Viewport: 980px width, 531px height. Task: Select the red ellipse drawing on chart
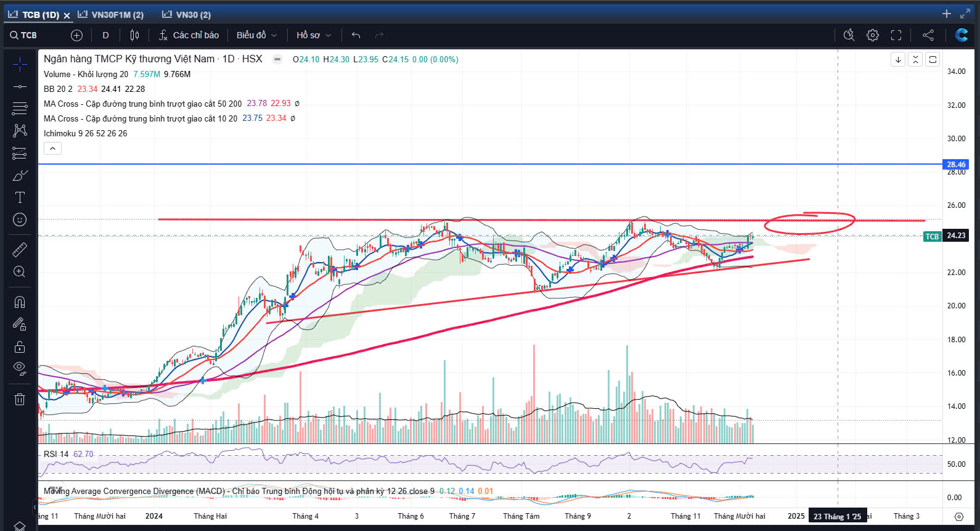809,223
